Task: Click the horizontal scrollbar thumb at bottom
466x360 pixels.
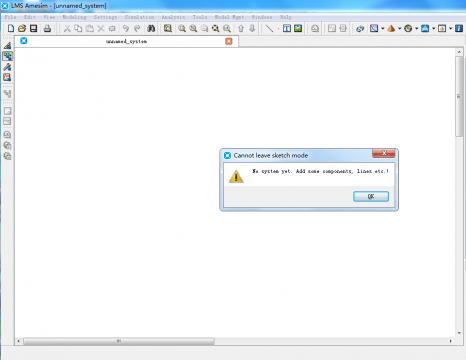Action: pyautogui.click(x=119, y=341)
